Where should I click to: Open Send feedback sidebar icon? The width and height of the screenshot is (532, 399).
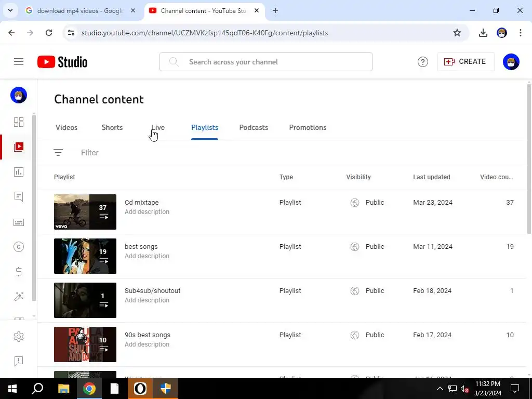tap(19, 361)
